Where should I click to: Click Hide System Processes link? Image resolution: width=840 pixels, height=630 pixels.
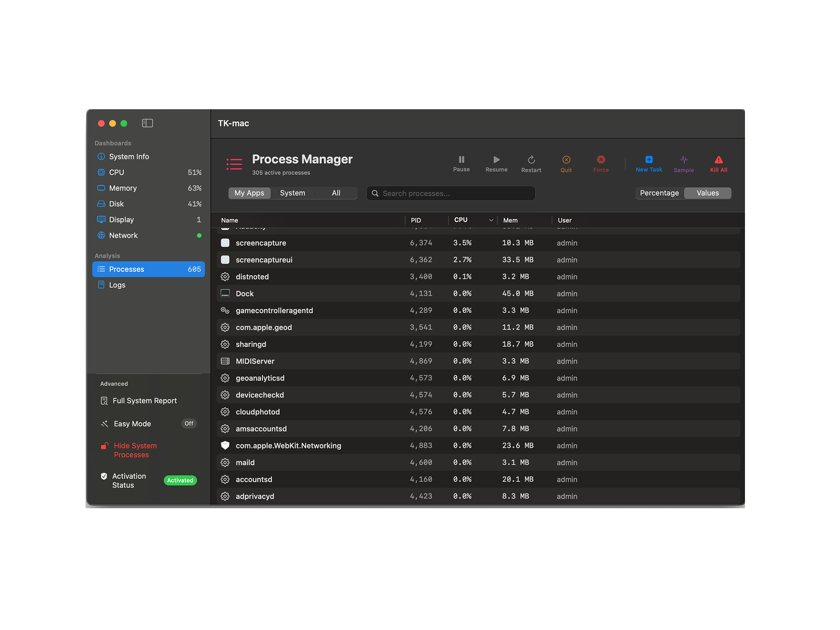[135, 450]
